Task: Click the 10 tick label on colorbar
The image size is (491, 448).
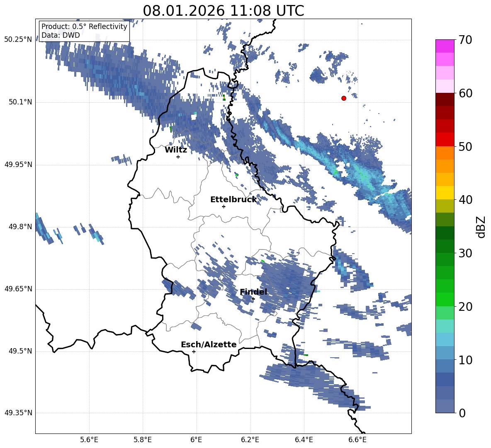Action: (x=465, y=360)
